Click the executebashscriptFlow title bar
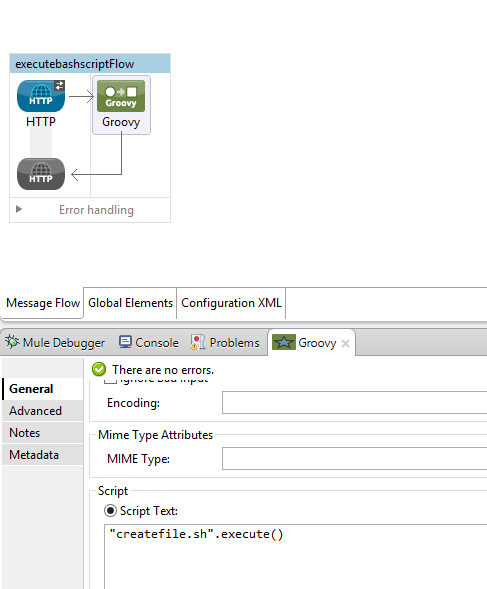487x589 pixels. tap(90, 63)
